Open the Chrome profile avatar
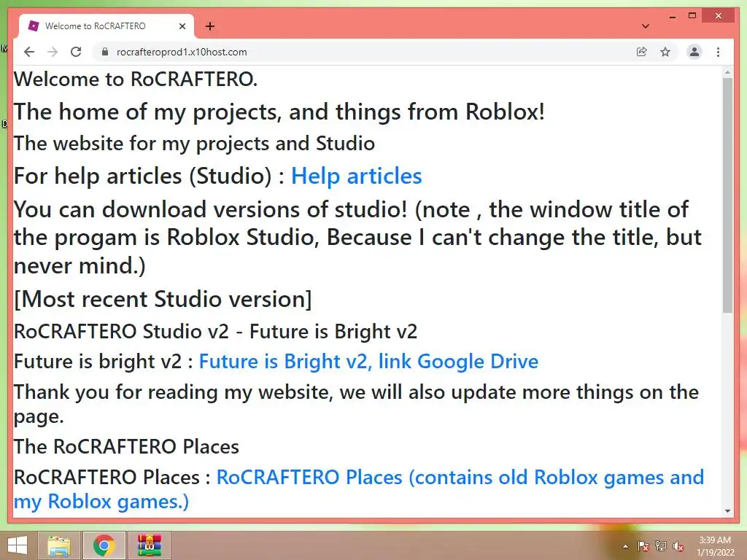The width and height of the screenshot is (747, 560). click(694, 52)
